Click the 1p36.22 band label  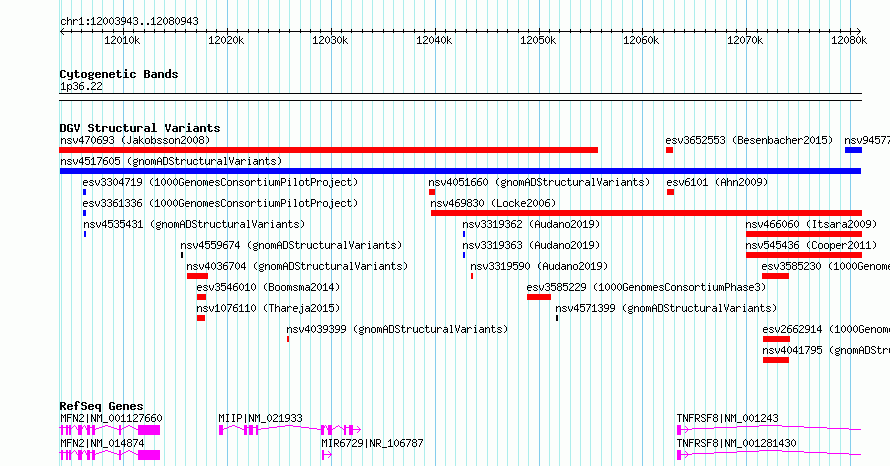[x=81, y=86]
